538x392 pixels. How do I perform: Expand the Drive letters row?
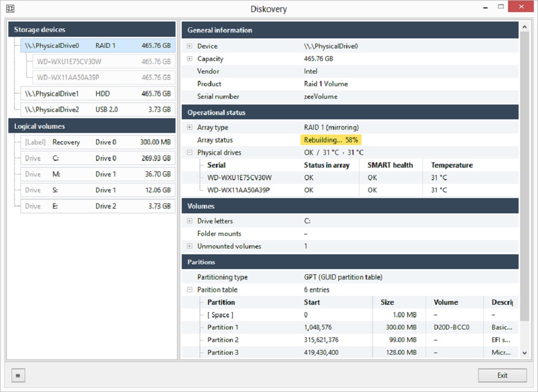click(x=189, y=221)
